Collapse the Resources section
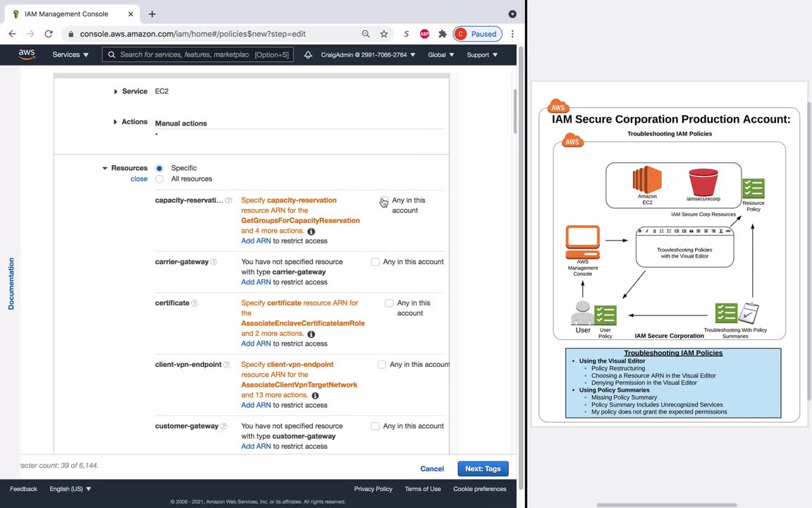 (104, 168)
